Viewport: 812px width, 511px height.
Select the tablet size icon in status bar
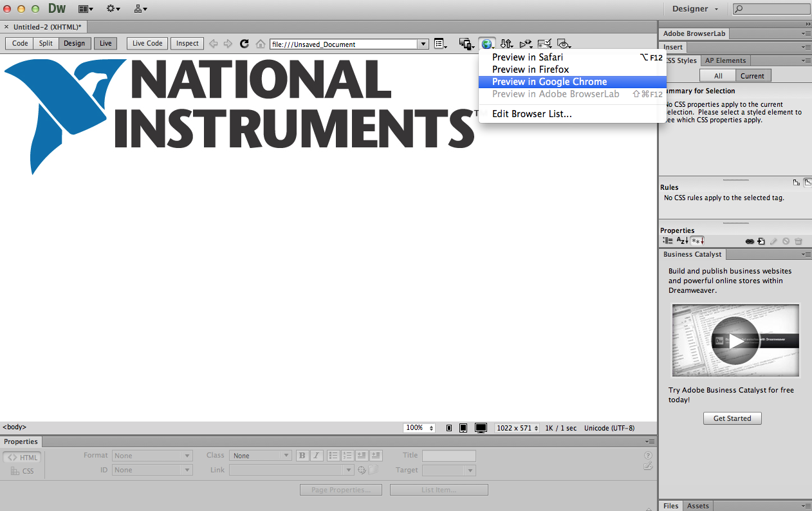pyautogui.click(x=463, y=428)
